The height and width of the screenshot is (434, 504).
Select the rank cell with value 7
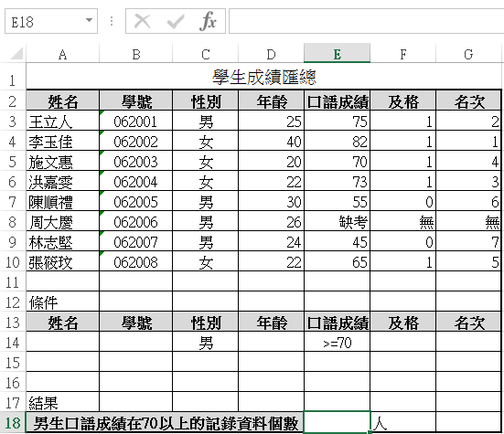pyautogui.click(x=468, y=241)
